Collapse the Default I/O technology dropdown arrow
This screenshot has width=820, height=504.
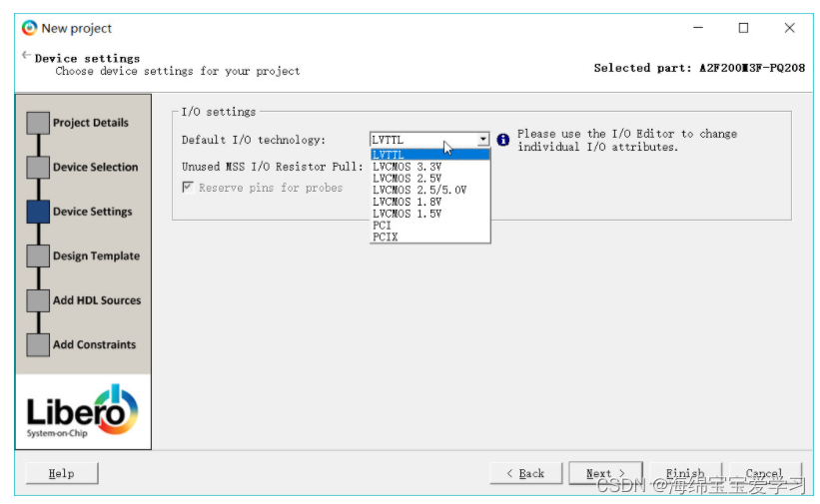click(483, 140)
